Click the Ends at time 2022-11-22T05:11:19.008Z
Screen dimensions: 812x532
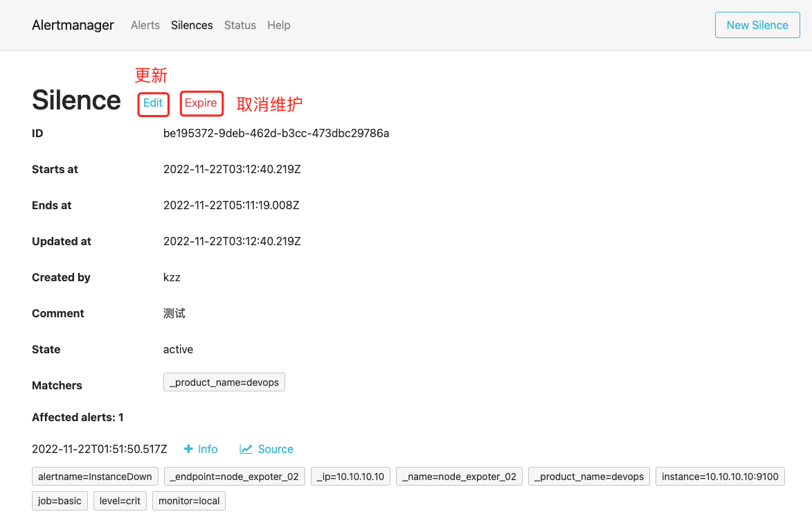coord(231,206)
